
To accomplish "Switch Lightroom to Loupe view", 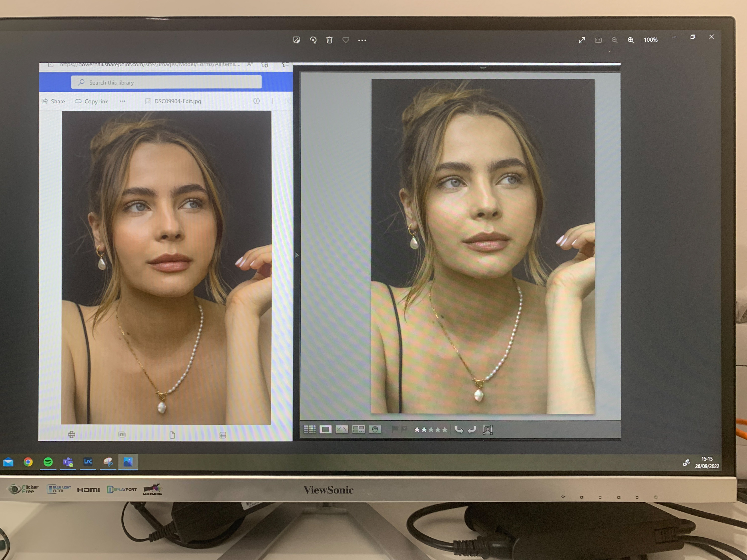I will [x=325, y=429].
